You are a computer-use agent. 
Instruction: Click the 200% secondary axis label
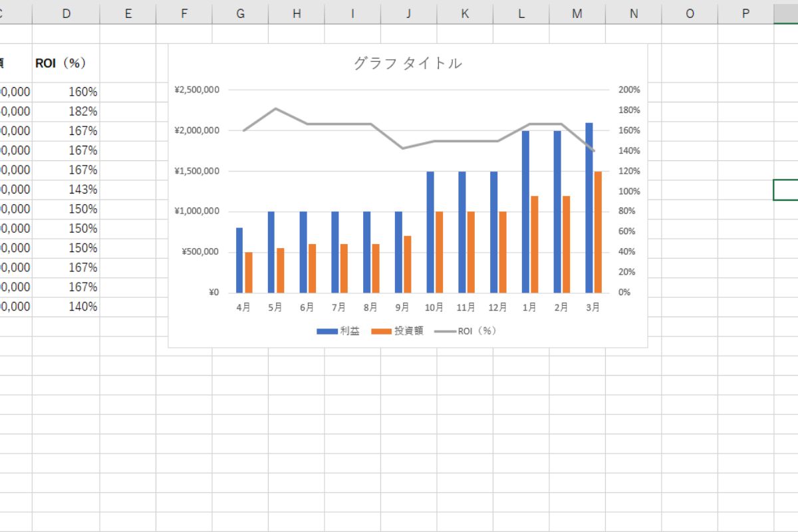(x=629, y=90)
